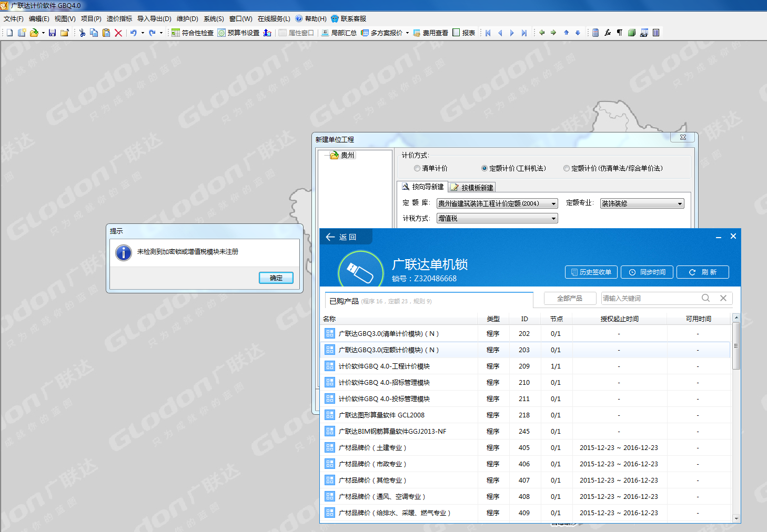Open the 计税方式 dropdown
This screenshot has width=767, height=532.
pyautogui.click(x=497, y=218)
